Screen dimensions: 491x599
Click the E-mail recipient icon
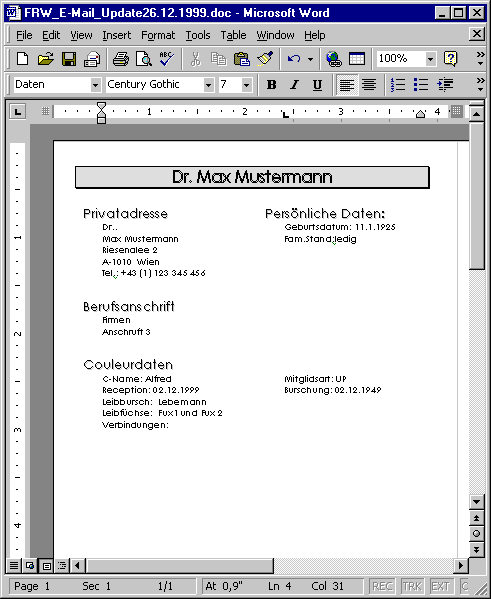pyautogui.click(x=92, y=59)
